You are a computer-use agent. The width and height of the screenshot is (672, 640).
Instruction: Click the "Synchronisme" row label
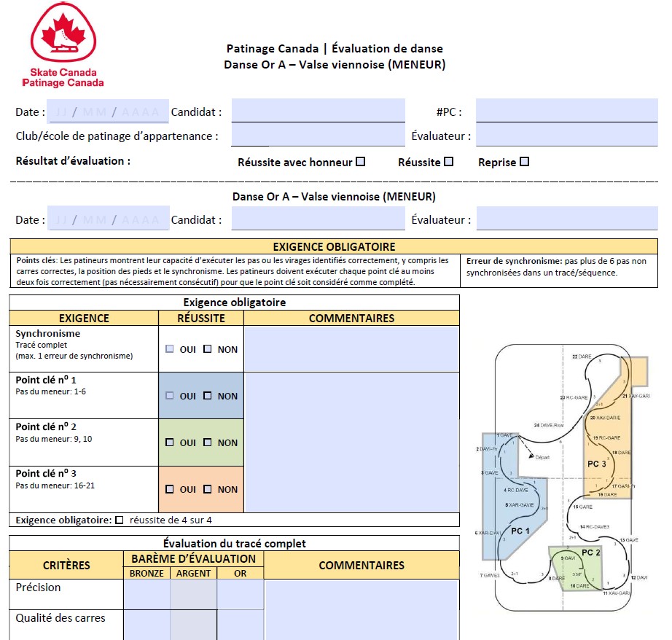tap(47, 334)
